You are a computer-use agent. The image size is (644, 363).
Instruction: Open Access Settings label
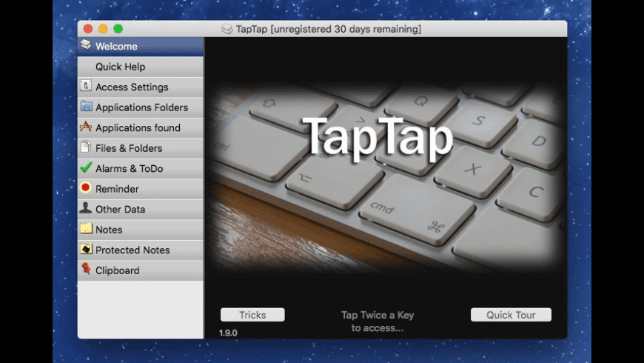pyautogui.click(x=132, y=87)
